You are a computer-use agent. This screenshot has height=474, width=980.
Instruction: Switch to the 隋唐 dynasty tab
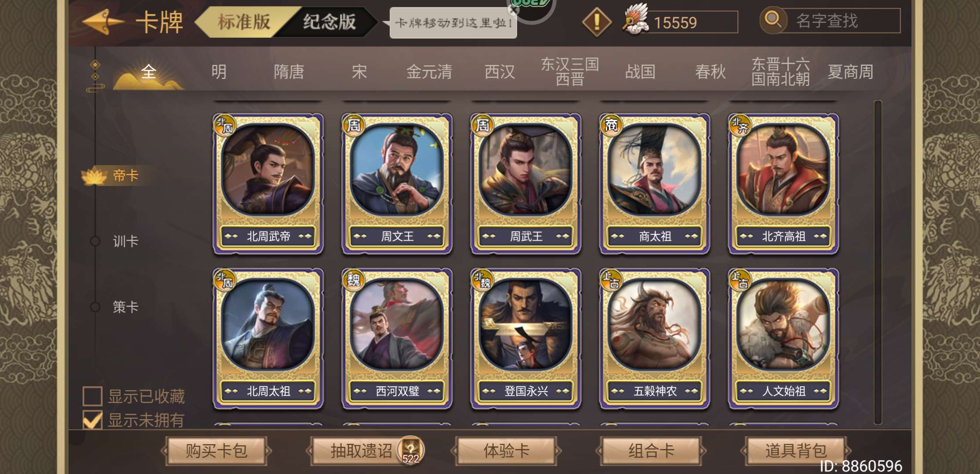coord(288,72)
